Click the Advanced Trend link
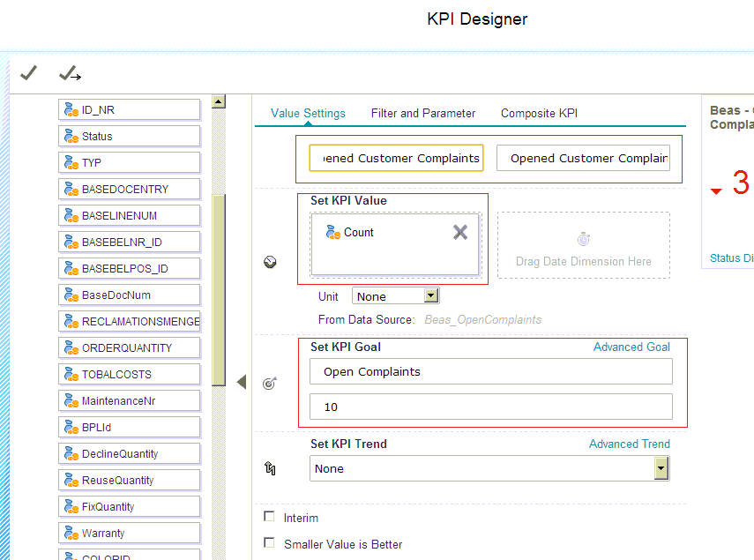754x560 pixels. pyautogui.click(x=629, y=444)
